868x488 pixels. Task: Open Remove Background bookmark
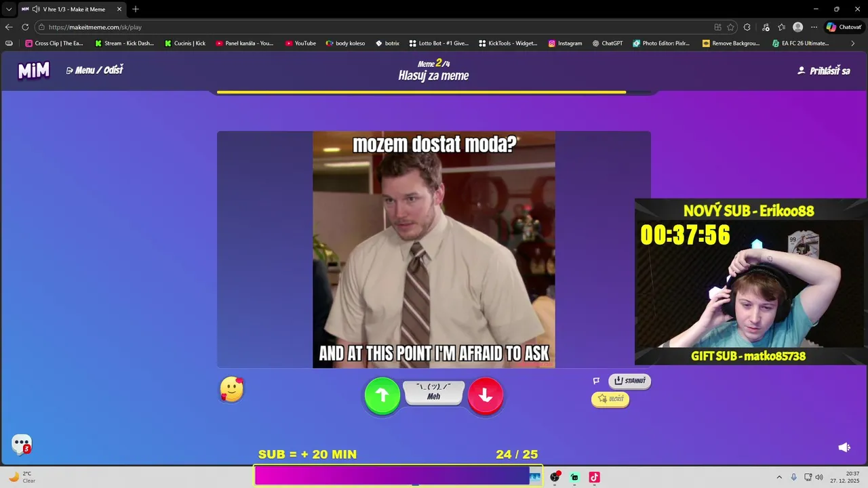point(731,43)
